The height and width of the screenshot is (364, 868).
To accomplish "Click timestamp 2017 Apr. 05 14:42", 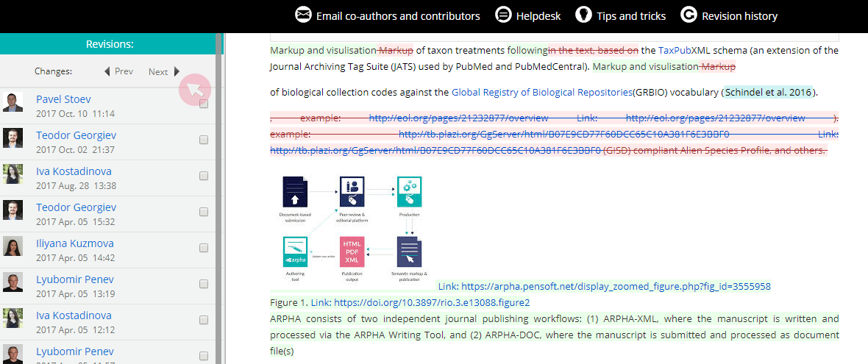I will [75, 258].
